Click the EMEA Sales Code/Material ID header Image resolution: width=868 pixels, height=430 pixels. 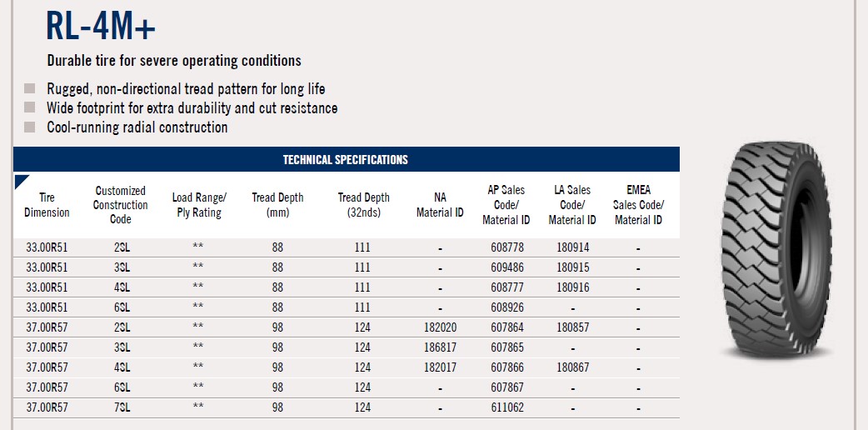638,205
